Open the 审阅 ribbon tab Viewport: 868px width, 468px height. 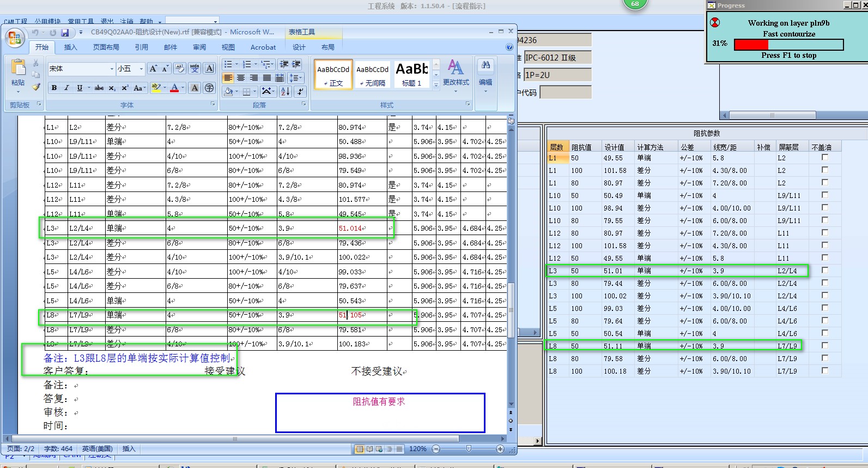point(199,47)
